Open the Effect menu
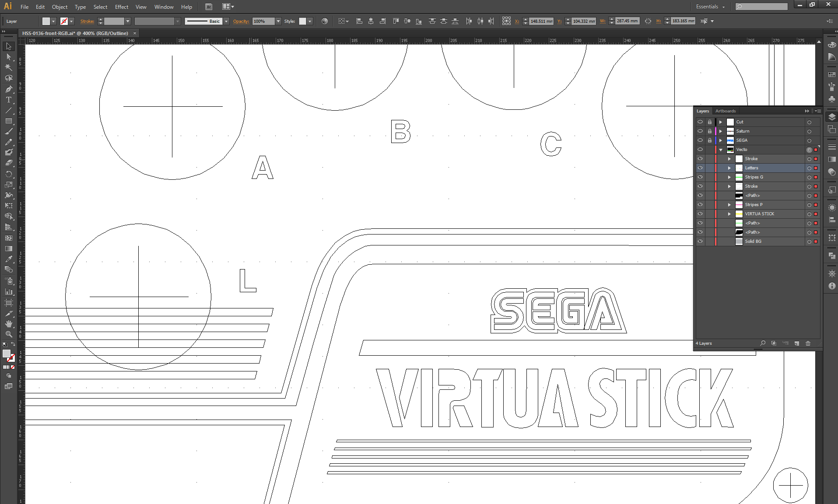 click(x=122, y=7)
